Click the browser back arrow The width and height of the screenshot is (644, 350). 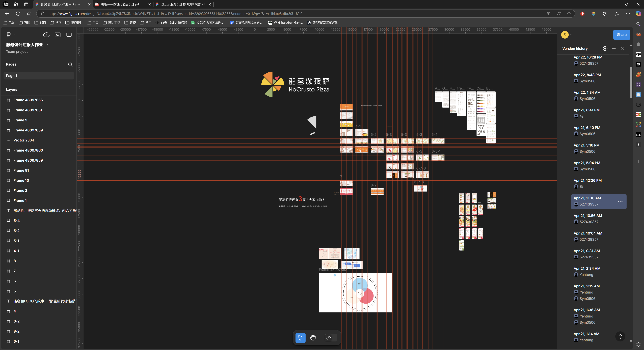click(7, 13)
